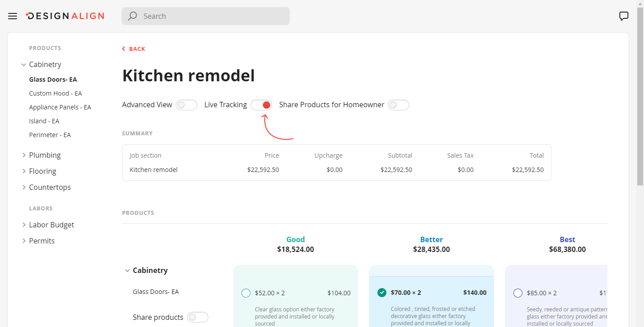The width and height of the screenshot is (644, 327).
Task: Expand the Labor Budget section
Action: click(24, 225)
